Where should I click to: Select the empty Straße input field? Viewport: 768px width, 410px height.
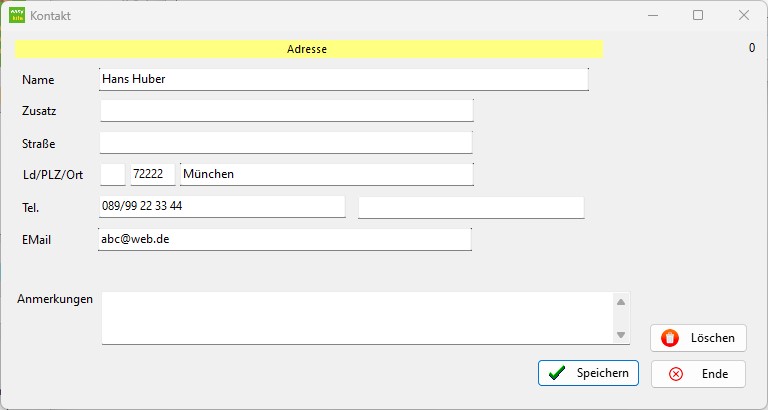tap(287, 143)
